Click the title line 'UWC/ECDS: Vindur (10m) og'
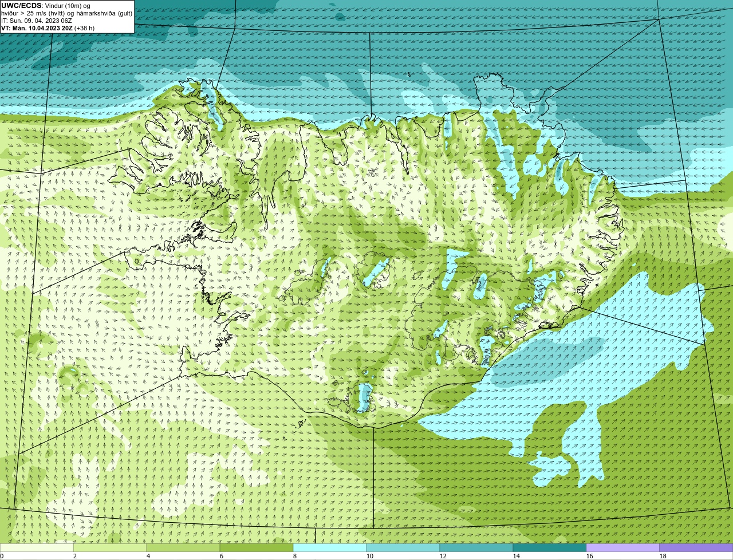 (x=46, y=6)
